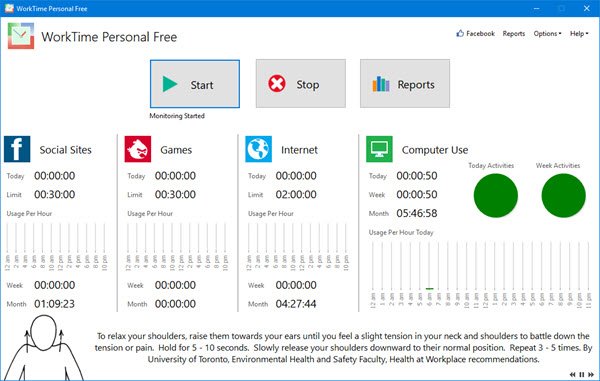This screenshot has width=600, height=381.
Task: Click the angry bird Games icon
Action: tap(138, 149)
